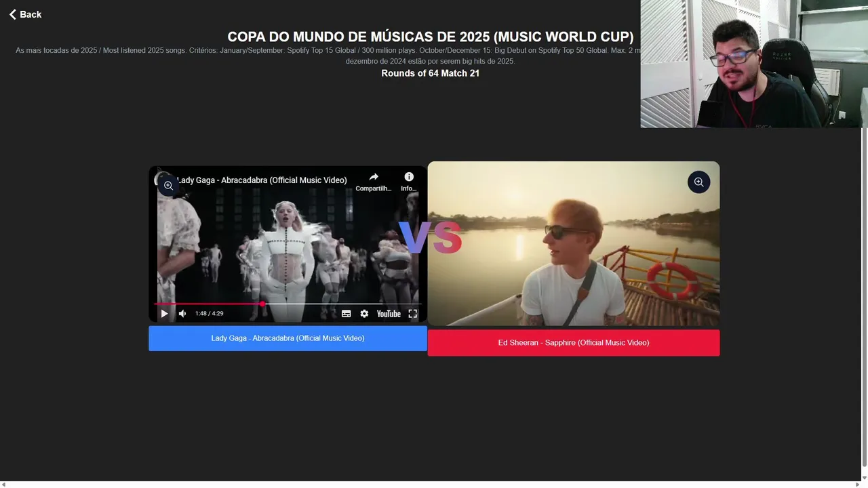Open the video Info icon
The width and height of the screenshot is (868, 488).
[x=409, y=177]
